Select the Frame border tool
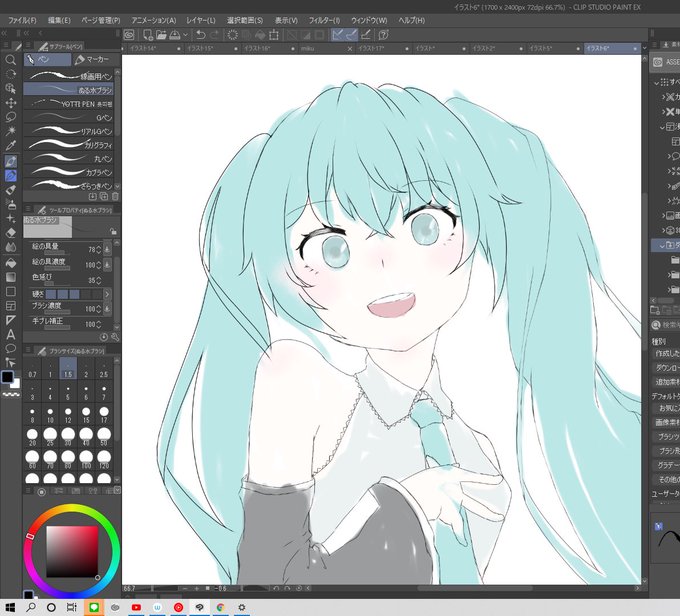Screen dimensions: 680x616 11,306
